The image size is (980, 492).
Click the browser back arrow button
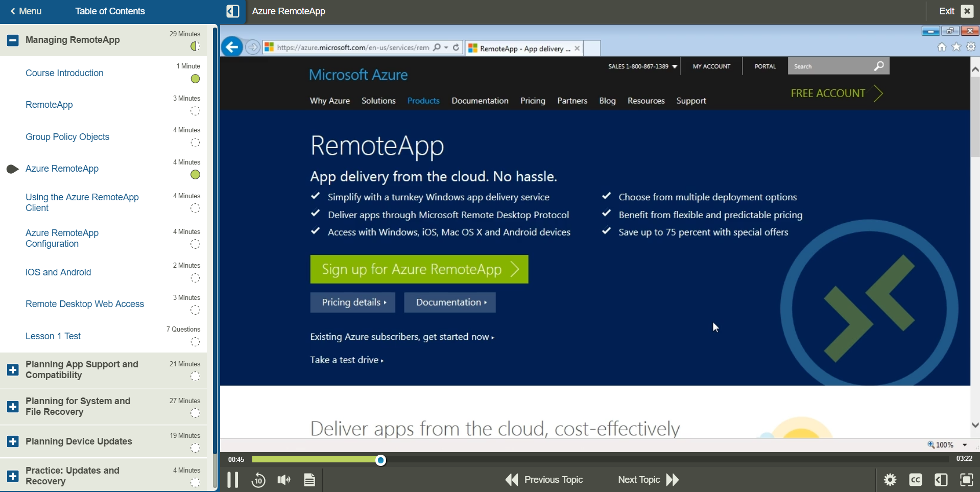(232, 48)
